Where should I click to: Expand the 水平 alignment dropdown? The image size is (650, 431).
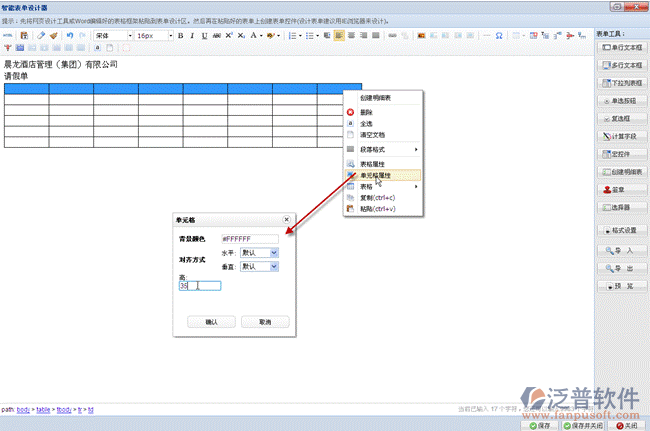[x=259, y=253]
